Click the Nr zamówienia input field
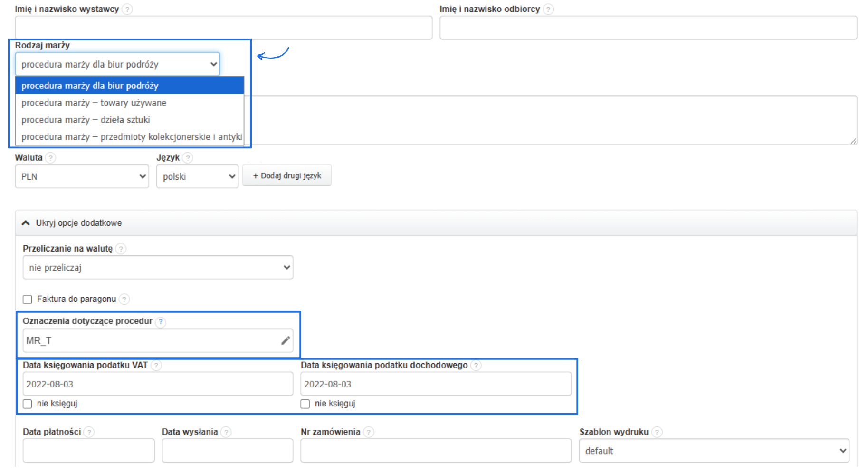Image resolution: width=868 pixels, height=474 pixels. 436,451
